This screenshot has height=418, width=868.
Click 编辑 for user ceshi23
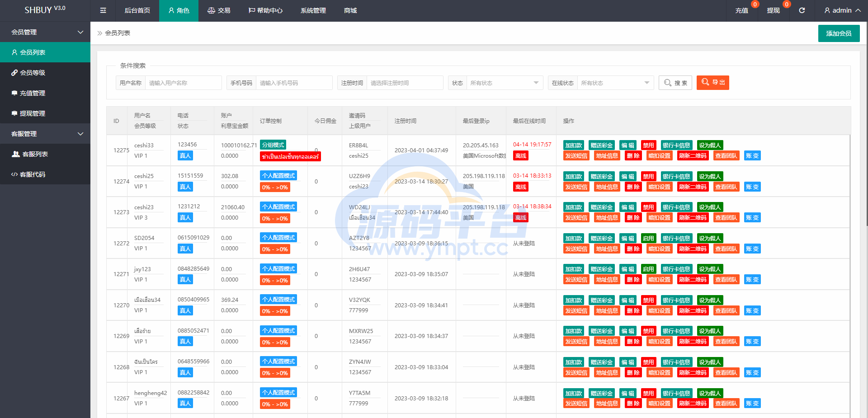coord(627,207)
